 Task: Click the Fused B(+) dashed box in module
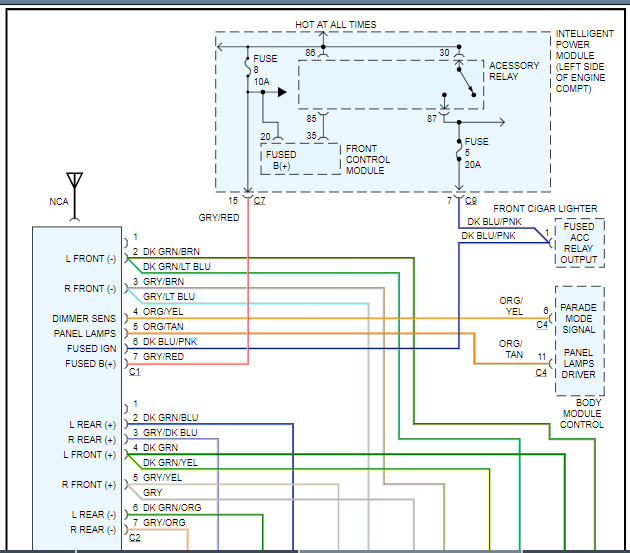(299, 157)
